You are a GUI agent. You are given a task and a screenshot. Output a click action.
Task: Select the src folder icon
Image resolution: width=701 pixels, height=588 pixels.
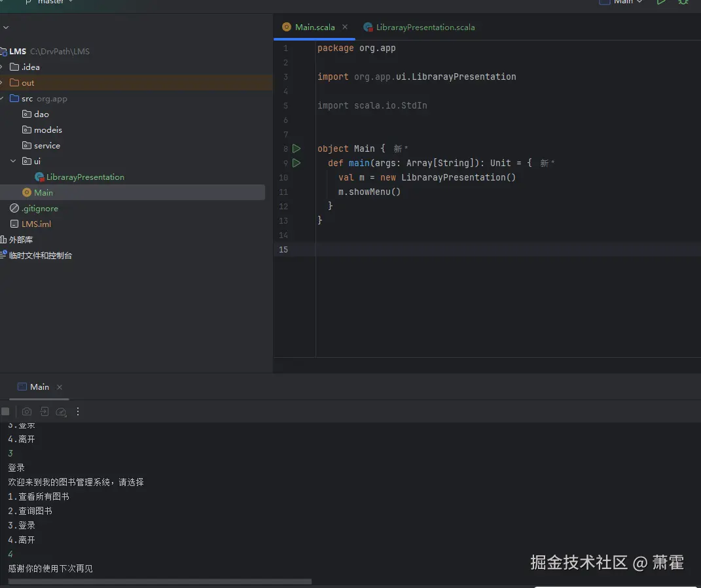[14, 98]
